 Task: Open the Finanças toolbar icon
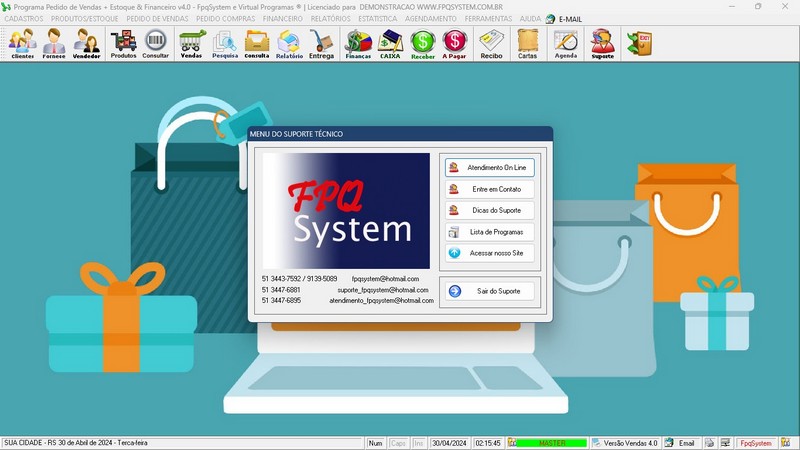point(358,44)
